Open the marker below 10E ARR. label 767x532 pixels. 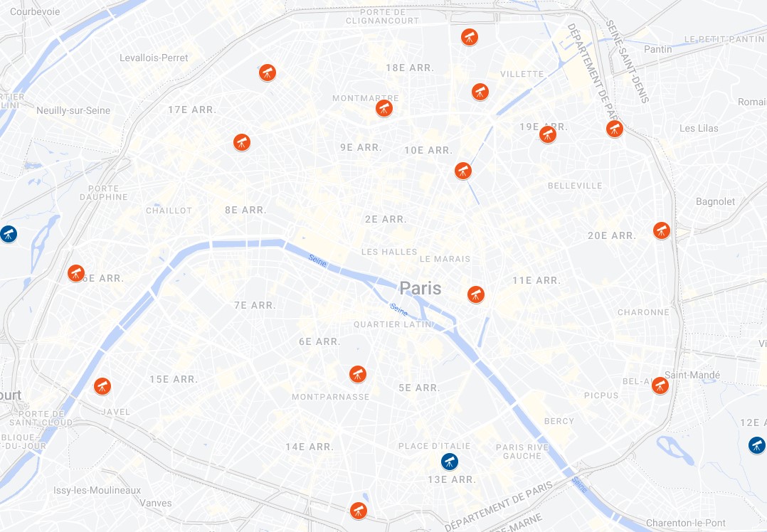tap(462, 171)
